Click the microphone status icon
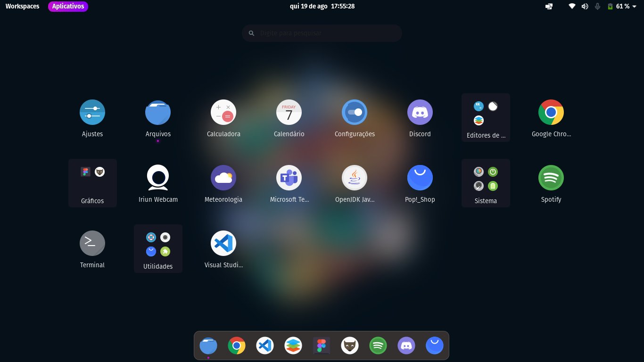 click(x=597, y=6)
